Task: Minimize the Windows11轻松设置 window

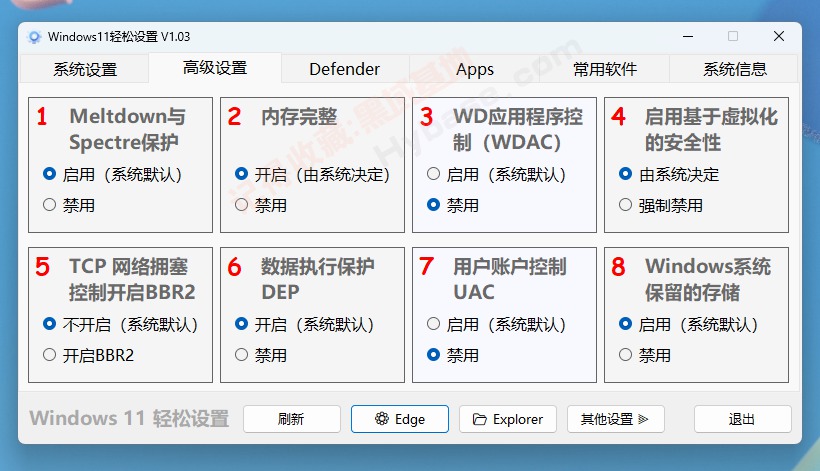Action: 688,37
